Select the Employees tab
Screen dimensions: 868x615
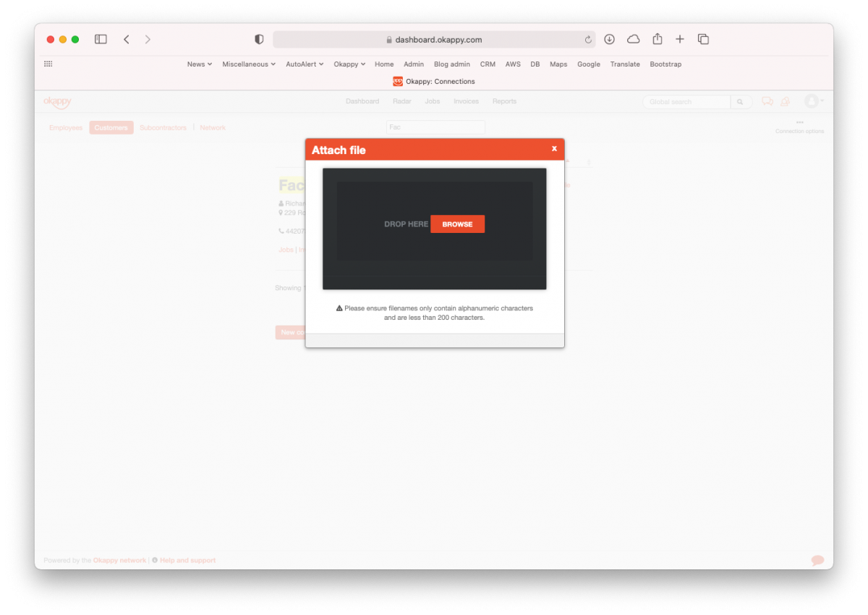(x=65, y=127)
